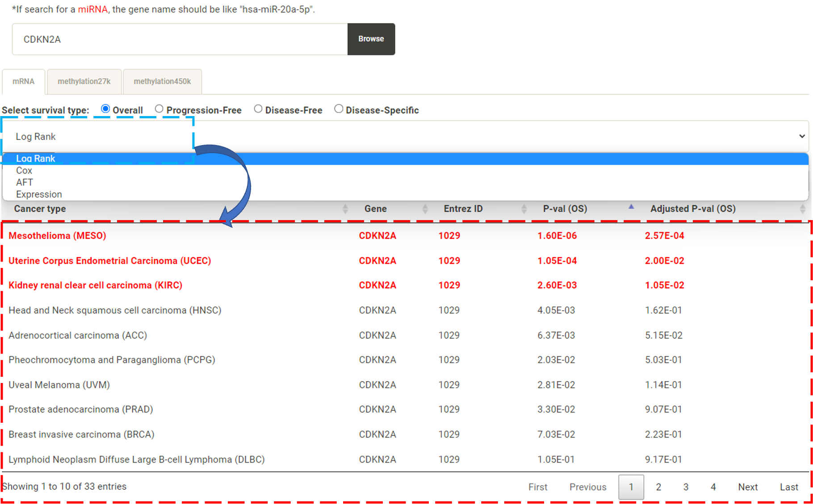The image size is (813, 504).
Task: Select Overall survival type radio
Action: (x=105, y=109)
